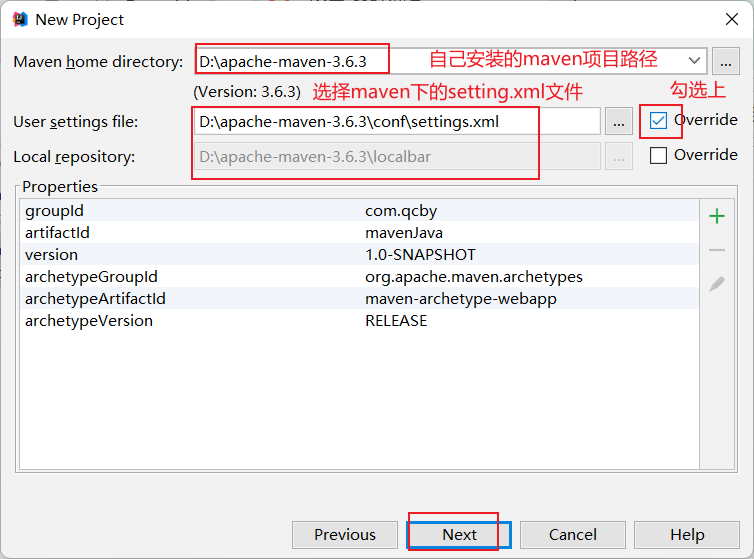
Task: Select the archetypeVersion property row
Action: click(x=359, y=320)
